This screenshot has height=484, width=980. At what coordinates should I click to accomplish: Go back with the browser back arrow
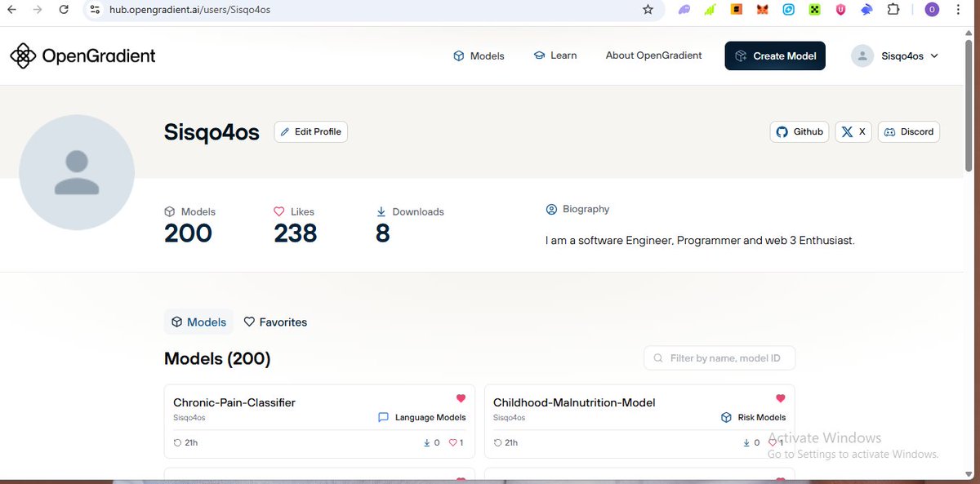pyautogui.click(x=11, y=9)
